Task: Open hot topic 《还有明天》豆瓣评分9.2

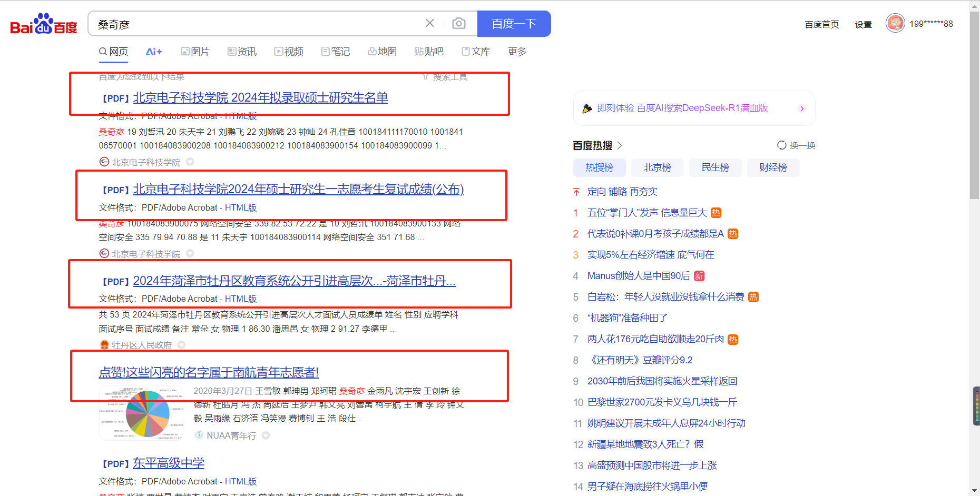Action: point(640,360)
